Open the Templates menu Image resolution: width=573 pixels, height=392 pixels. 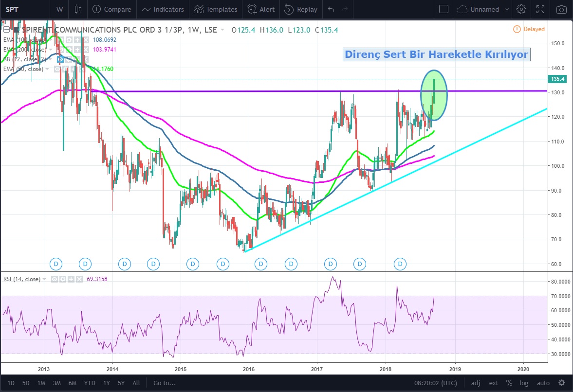tap(216, 9)
